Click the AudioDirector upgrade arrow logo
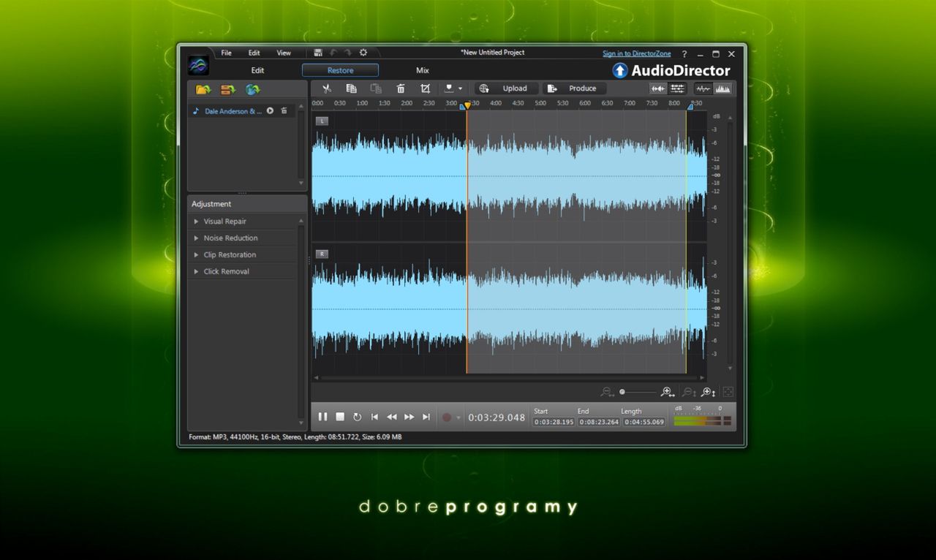 pos(620,70)
